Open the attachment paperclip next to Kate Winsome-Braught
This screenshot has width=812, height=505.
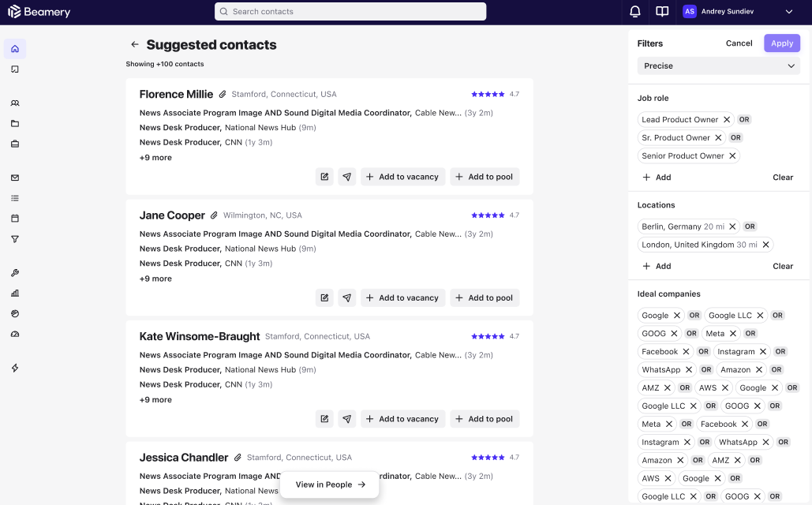click(269, 336)
